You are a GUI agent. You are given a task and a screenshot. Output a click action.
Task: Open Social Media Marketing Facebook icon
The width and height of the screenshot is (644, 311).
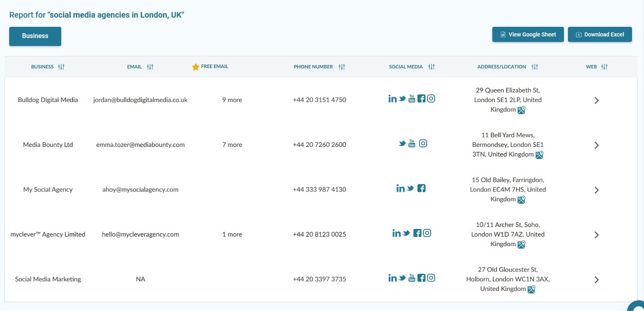[421, 278]
